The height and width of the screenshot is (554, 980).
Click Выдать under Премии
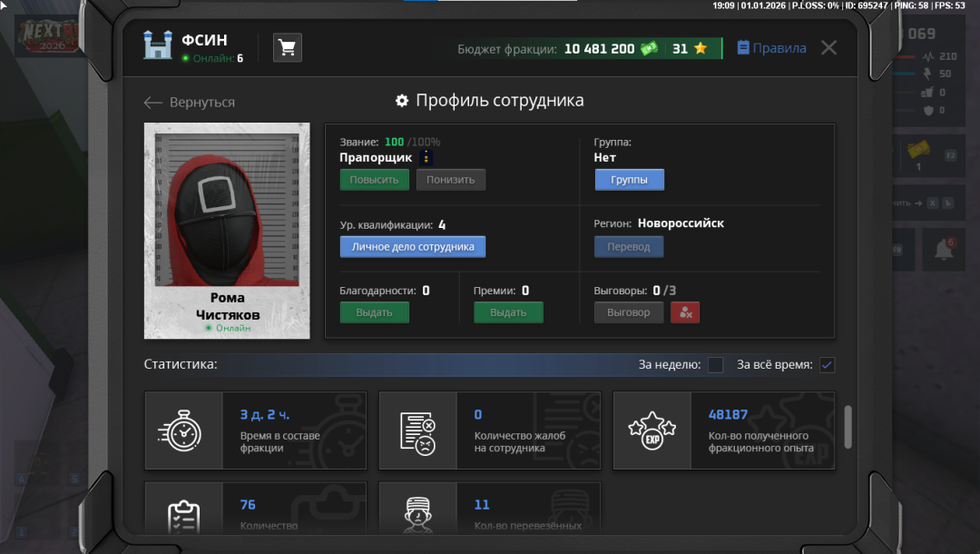tap(508, 312)
